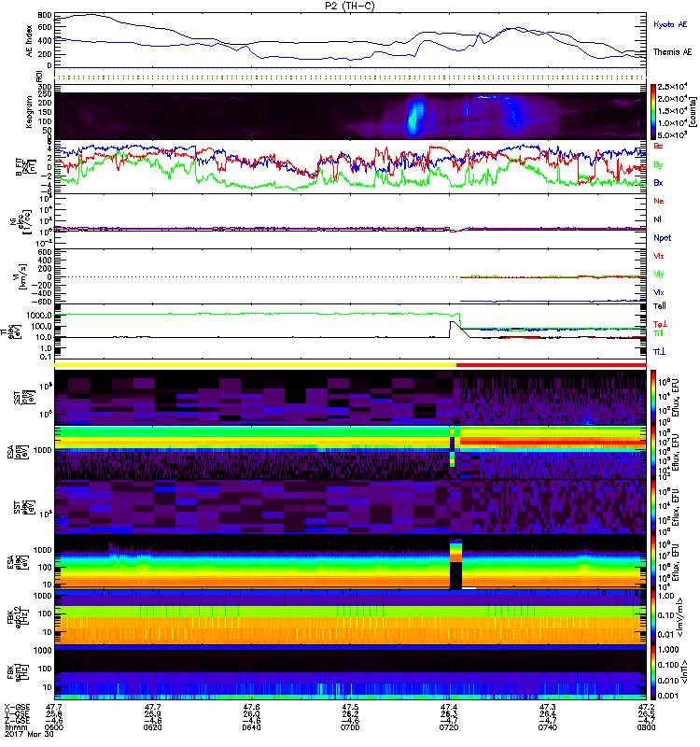700x747 pixels.
Task: Click the blue Vix velocity legend label
Action: click(658, 292)
